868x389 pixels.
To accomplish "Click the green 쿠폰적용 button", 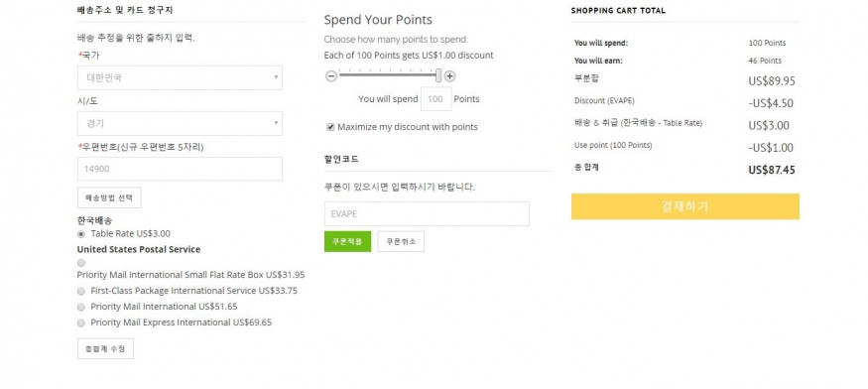I will coord(347,241).
